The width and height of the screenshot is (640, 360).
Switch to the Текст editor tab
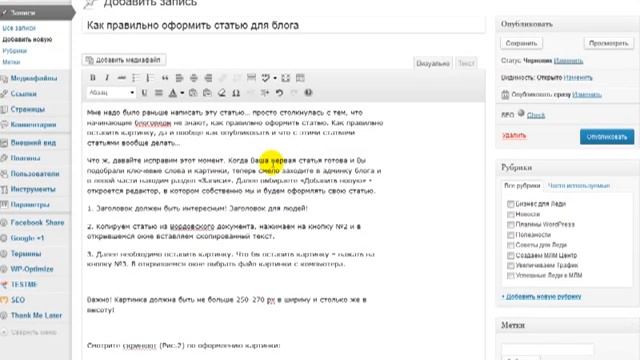[x=466, y=63]
